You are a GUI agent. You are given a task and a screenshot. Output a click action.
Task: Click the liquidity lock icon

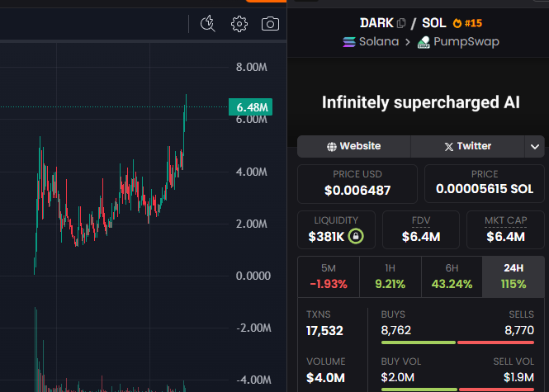[x=356, y=236]
